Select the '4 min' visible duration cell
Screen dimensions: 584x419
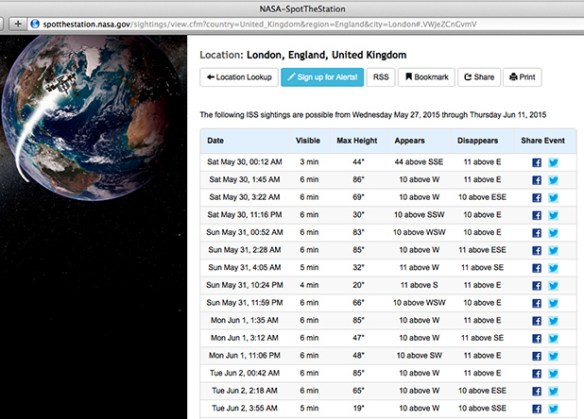tap(309, 285)
